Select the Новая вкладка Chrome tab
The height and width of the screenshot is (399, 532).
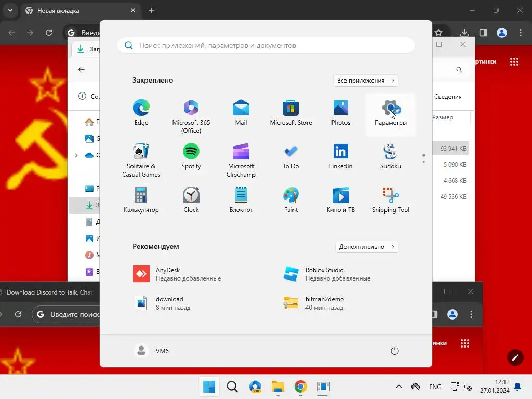pos(81,11)
